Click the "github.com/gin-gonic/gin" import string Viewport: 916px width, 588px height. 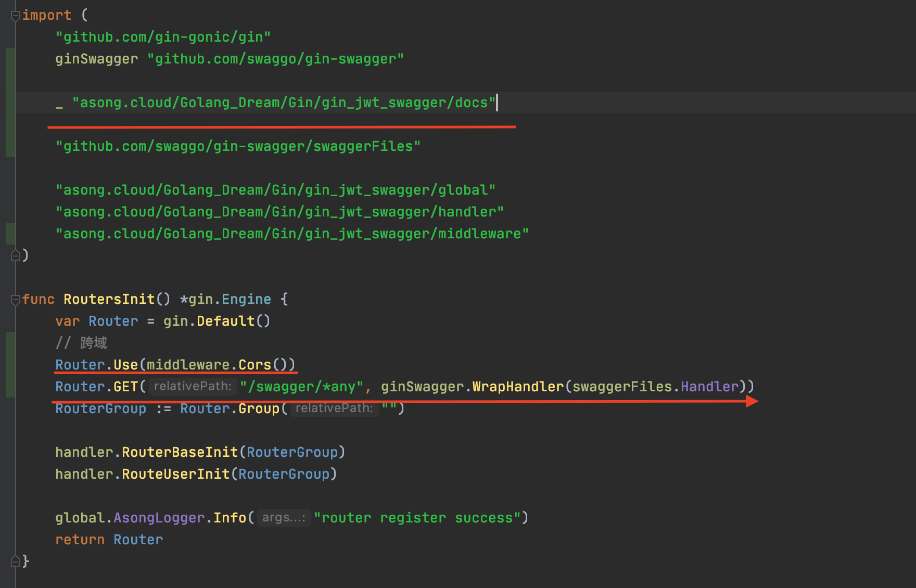click(163, 37)
